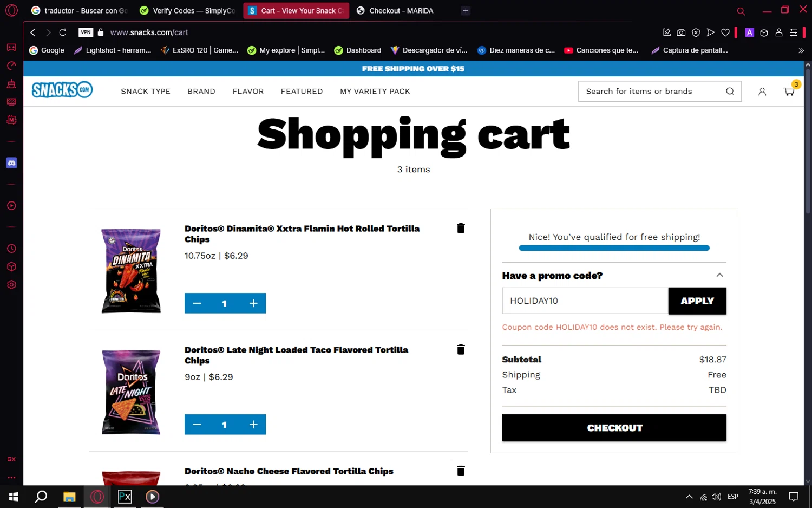Add page to bookmarks with heart icon
The height and width of the screenshot is (508, 812).
pos(725,32)
